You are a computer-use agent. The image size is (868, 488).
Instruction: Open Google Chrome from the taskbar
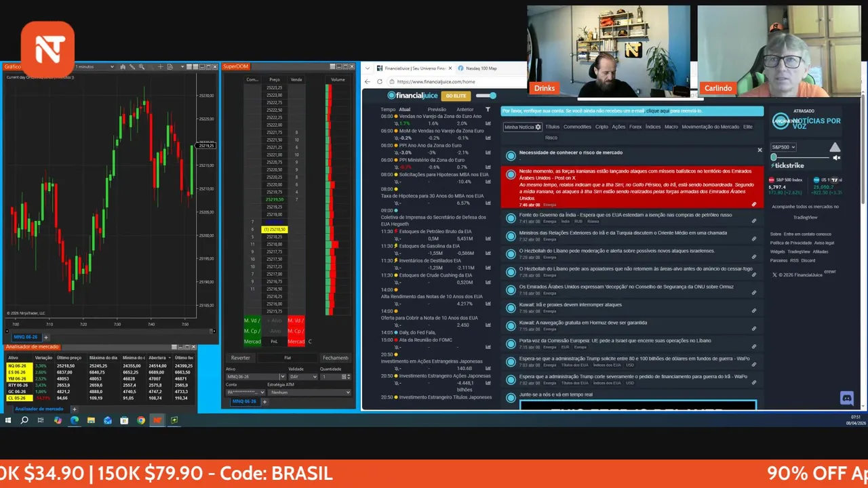pyautogui.click(x=141, y=420)
